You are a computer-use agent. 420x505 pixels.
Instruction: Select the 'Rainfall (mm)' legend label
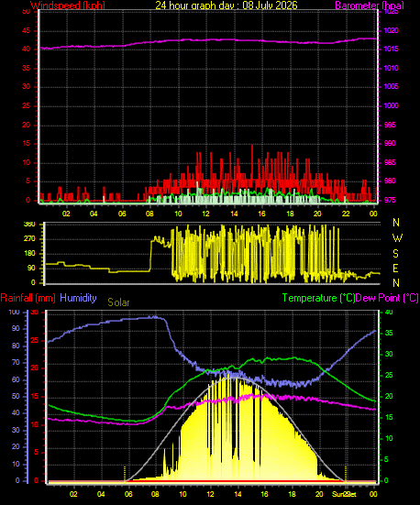28,298
